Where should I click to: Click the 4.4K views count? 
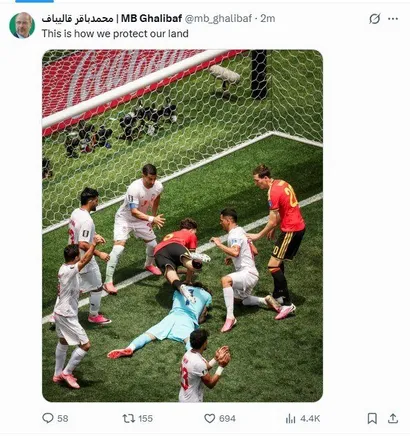coord(310,418)
